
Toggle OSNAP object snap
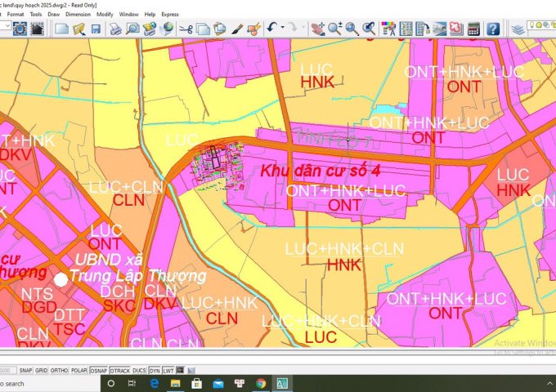point(99,371)
